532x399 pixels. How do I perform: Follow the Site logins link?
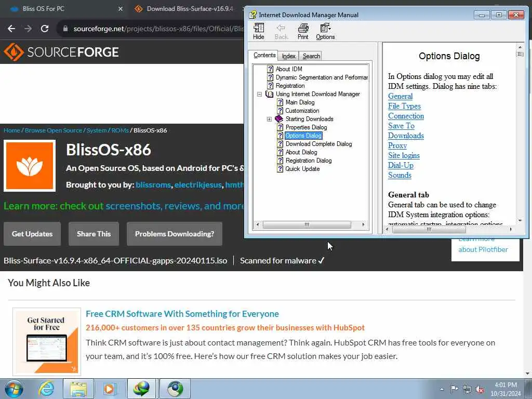click(x=404, y=155)
